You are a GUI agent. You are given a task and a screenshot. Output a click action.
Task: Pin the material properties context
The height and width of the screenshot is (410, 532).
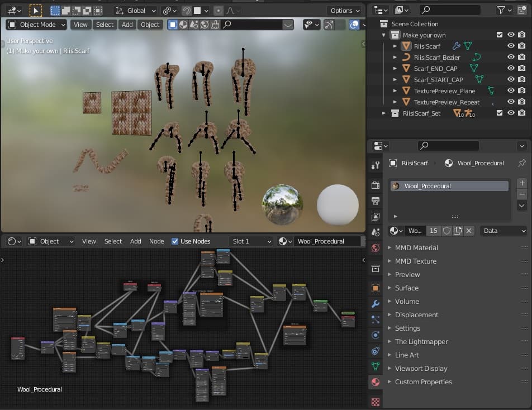[521, 163]
